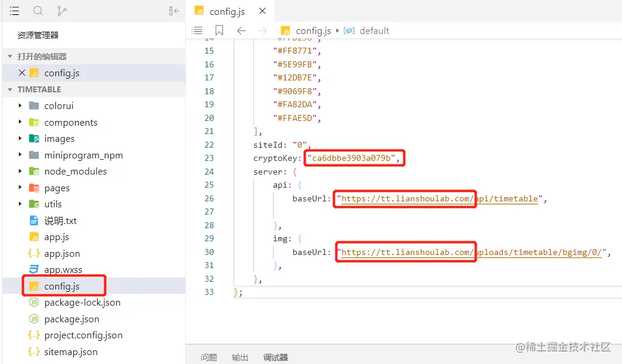The width and height of the screenshot is (622, 364).
Task: Collapse the sidebar panel with arrow icon
Action: point(174,11)
